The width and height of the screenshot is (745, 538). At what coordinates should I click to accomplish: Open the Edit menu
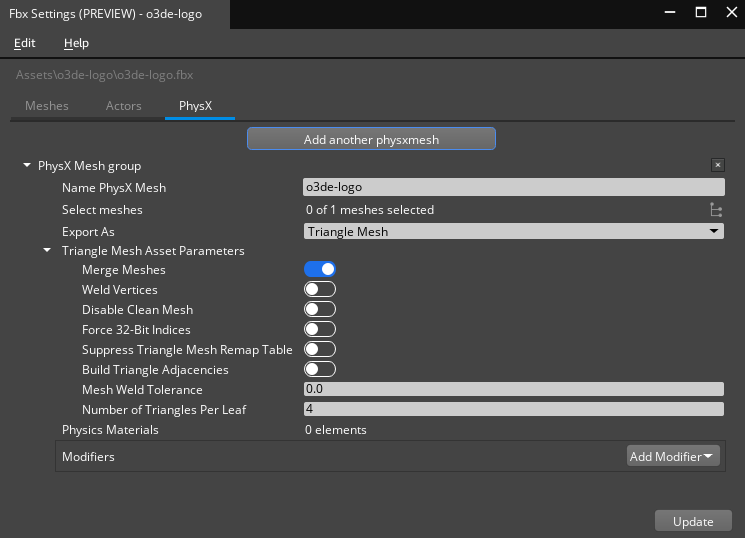[25, 43]
